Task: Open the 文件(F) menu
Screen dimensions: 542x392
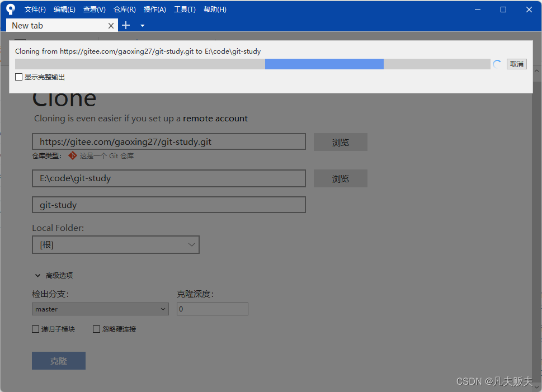Action: 35,10
